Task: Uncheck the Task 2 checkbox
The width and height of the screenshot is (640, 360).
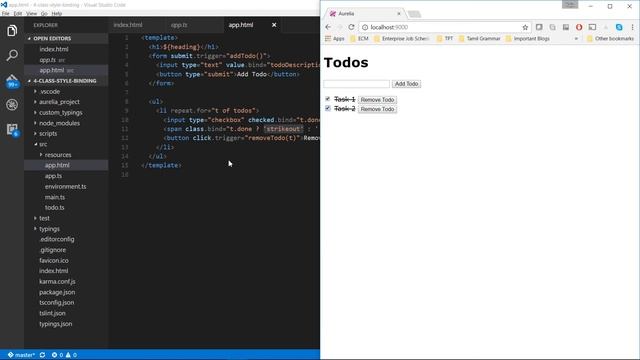Action: tap(328, 108)
